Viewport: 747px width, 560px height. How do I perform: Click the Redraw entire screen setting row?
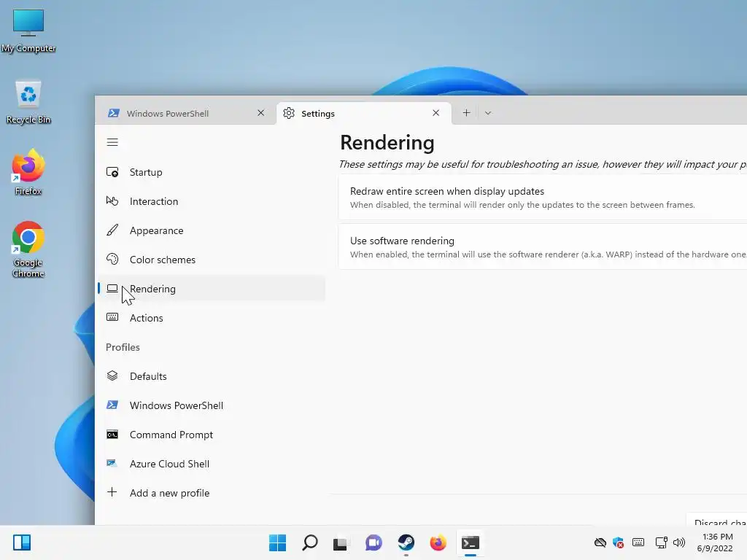(543, 198)
